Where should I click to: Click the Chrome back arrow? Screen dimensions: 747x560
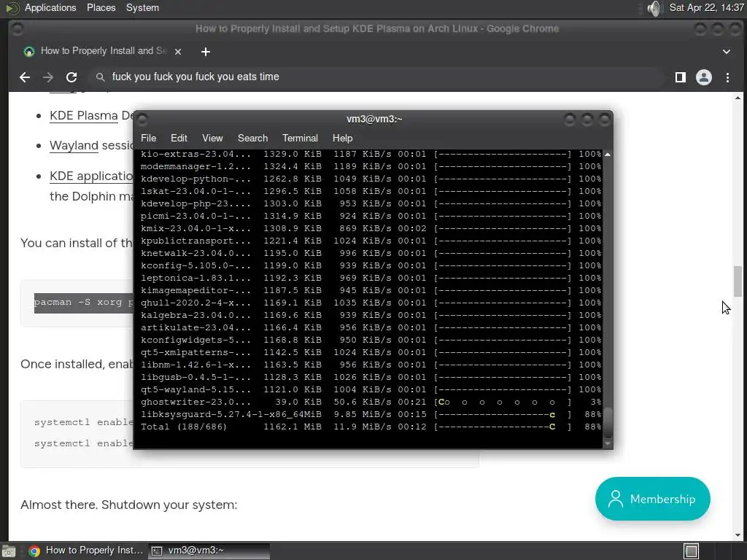click(25, 77)
